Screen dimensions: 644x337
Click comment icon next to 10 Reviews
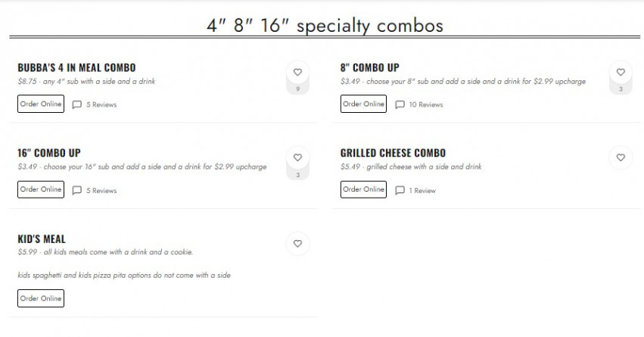[x=400, y=105]
